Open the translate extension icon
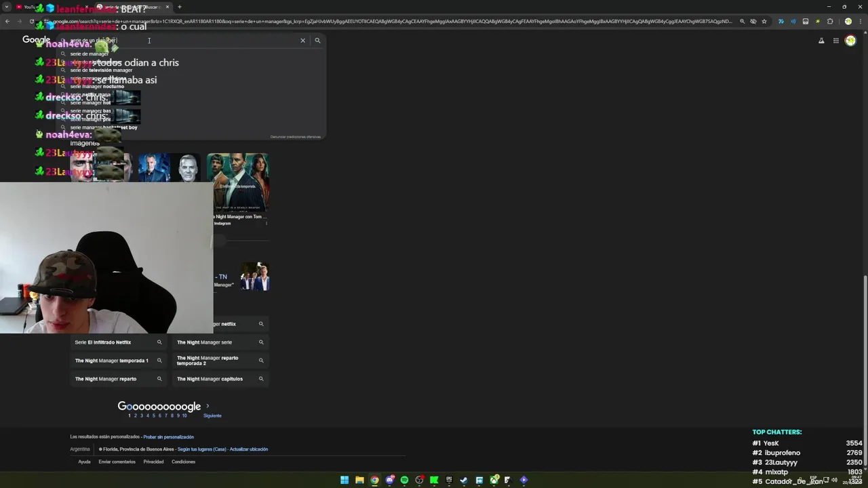This screenshot has width=868, height=488. tap(781, 22)
